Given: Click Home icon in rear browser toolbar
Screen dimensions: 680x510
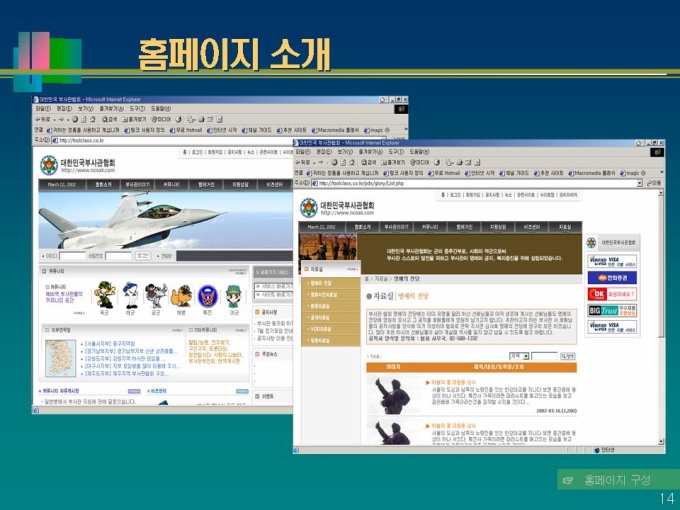Looking at the screenshot, I should (92, 119).
